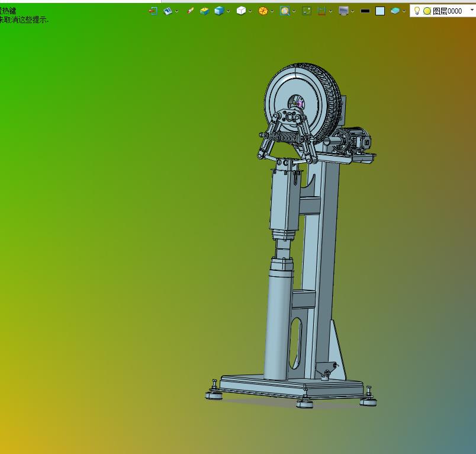Open the arrow beside the dimension icon
This screenshot has height=454, width=476.
coord(330,11)
